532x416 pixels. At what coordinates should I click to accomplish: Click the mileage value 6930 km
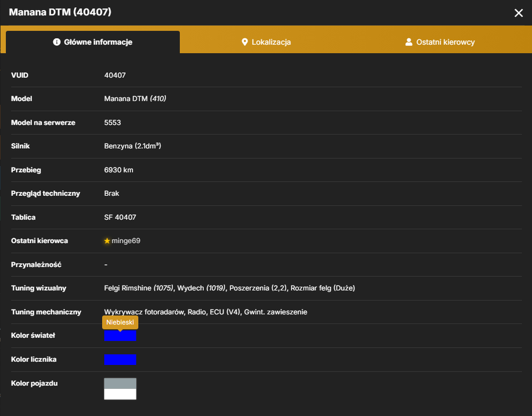118,170
